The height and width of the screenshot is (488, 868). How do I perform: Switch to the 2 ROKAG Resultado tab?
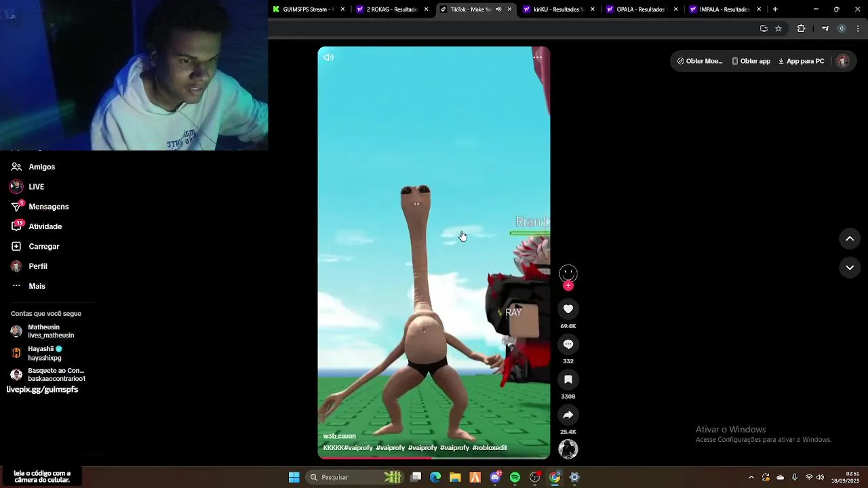click(x=392, y=9)
